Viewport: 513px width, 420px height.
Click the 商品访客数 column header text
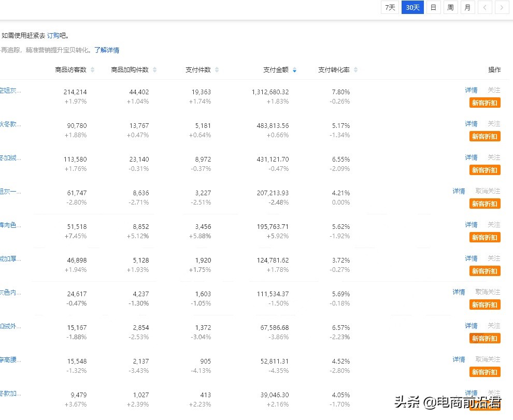coord(70,70)
